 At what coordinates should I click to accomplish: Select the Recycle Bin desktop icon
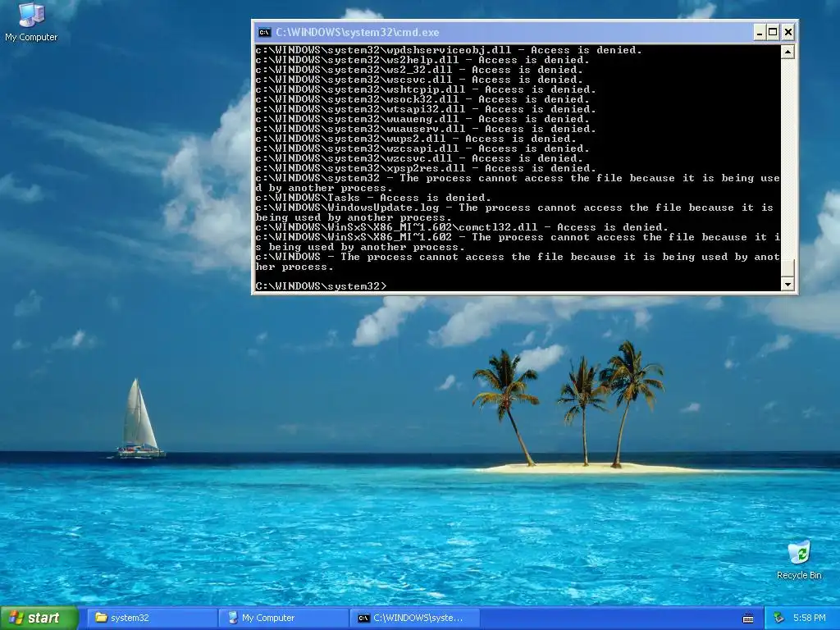tap(799, 560)
